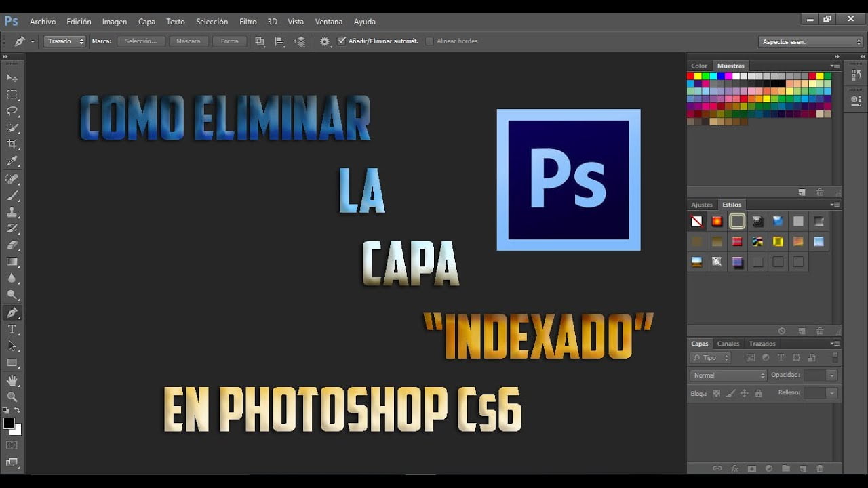Viewport: 868px width, 488px height.
Task: Click the Selección... button
Action: 141,41
